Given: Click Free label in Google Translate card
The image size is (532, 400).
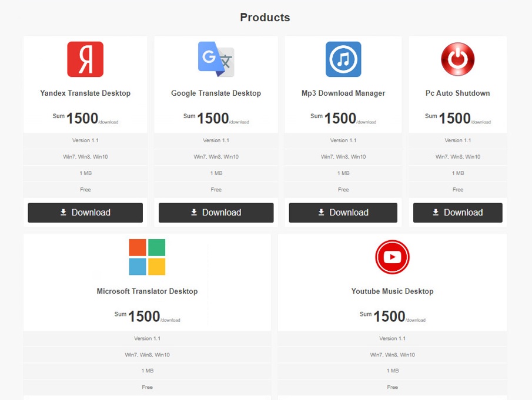Looking at the screenshot, I should pyautogui.click(x=216, y=190).
